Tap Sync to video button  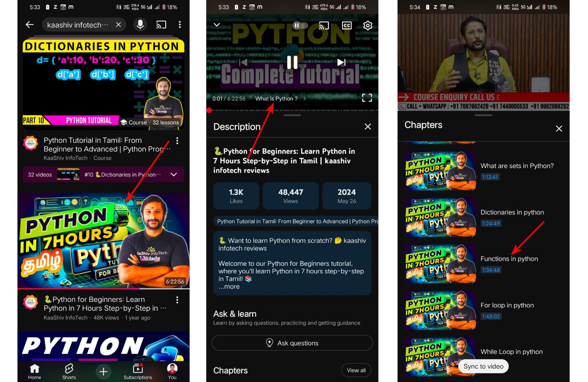point(483,366)
